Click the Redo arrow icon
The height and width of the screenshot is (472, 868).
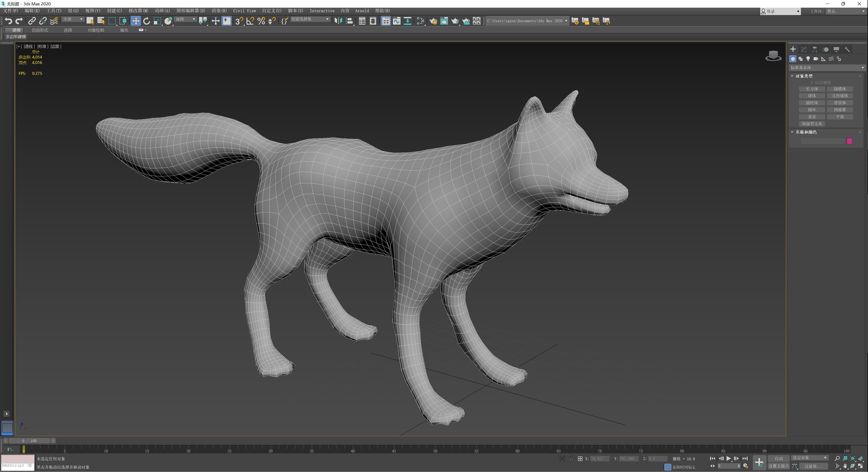[x=19, y=21]
